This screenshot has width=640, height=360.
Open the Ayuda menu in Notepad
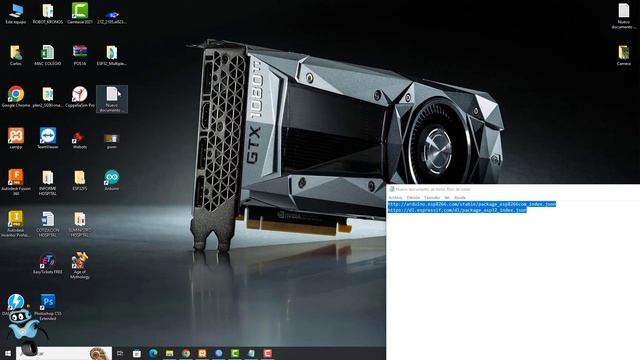[x=460, y=198]
